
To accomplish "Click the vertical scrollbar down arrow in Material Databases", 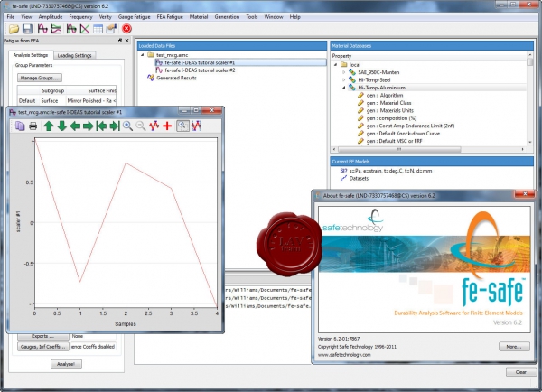I will tap(530, 142).
